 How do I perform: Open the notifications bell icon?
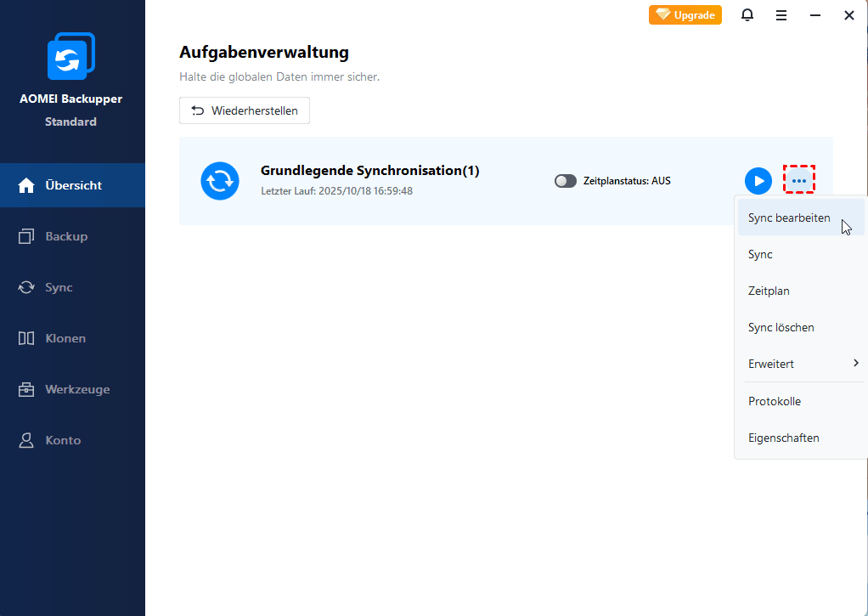pyautogui.click(x=747, y=15)
